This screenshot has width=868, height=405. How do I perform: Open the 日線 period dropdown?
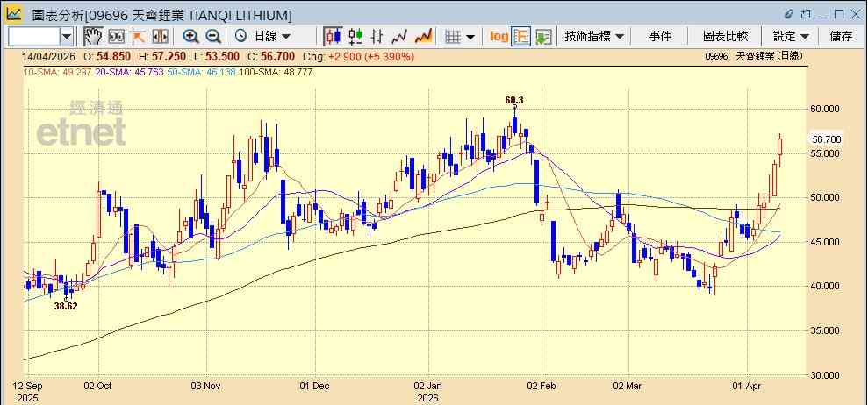(x=272, y=37)
